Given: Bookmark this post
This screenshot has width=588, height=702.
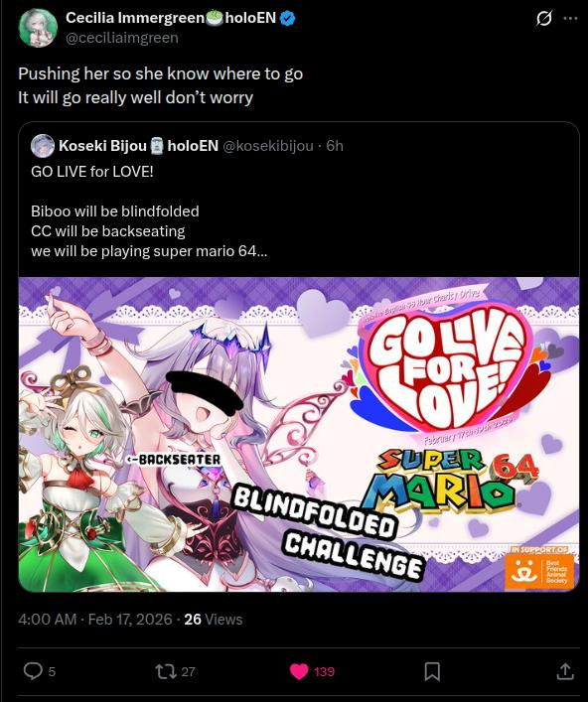Looking at the screenshot, I should 432,671.
